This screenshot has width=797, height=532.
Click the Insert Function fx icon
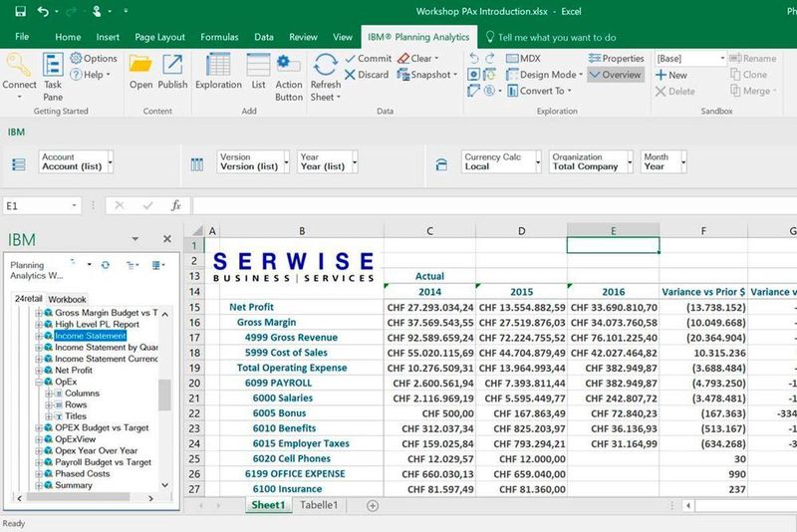click(x=176, y=205)
